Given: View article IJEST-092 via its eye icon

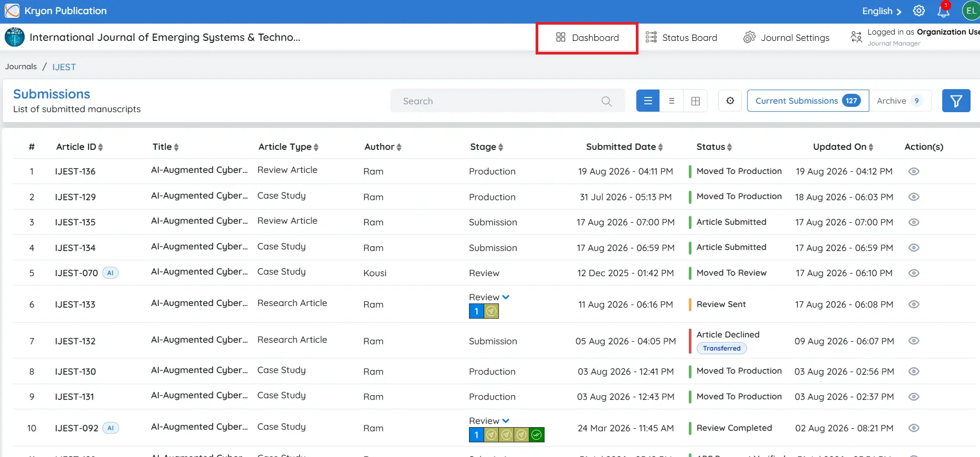Looking at the screenshot, I should (914, 428).
